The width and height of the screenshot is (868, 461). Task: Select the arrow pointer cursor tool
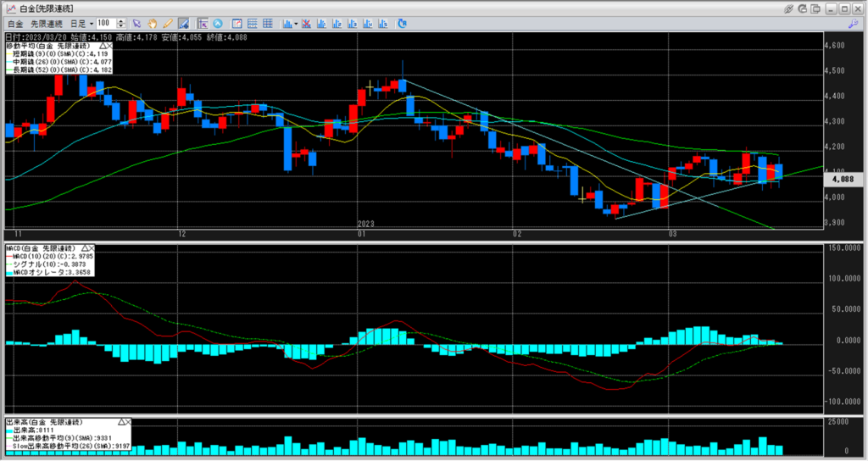tap(136, 23)
